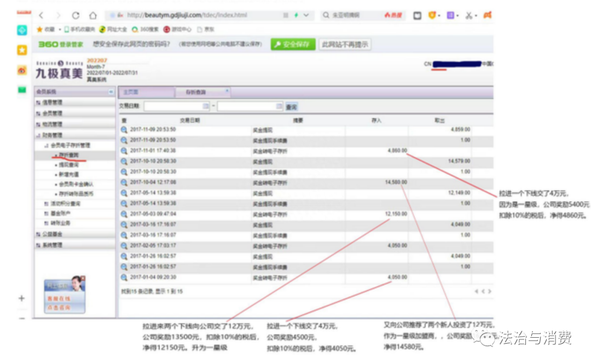Open the yellow star favorites sidebar icon

point(22,50)
